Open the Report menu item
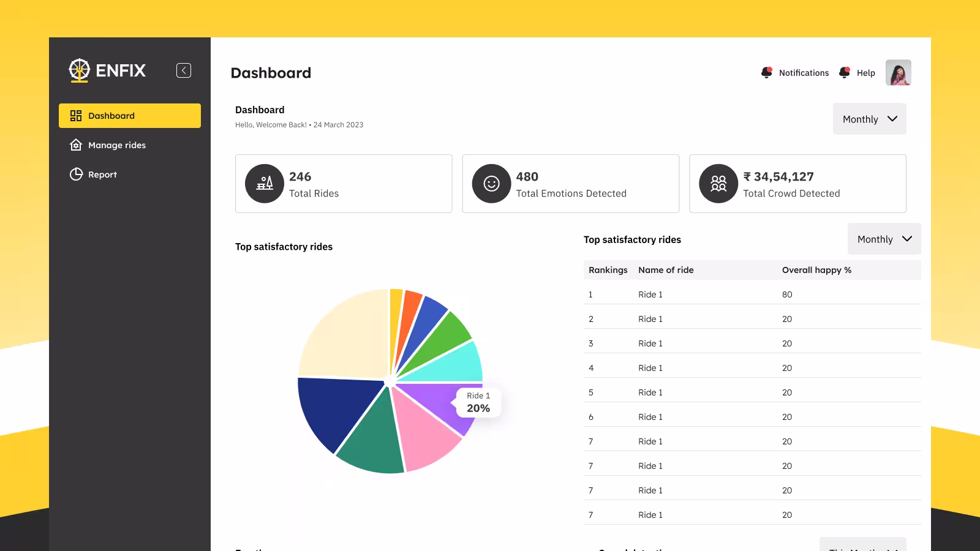The image size is (980, 551). 130,174
